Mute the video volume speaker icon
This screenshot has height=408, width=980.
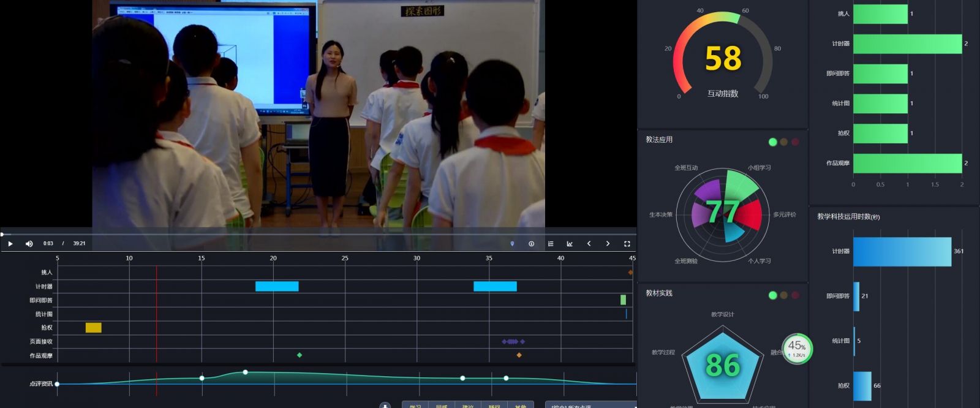(x=29, y=244)
